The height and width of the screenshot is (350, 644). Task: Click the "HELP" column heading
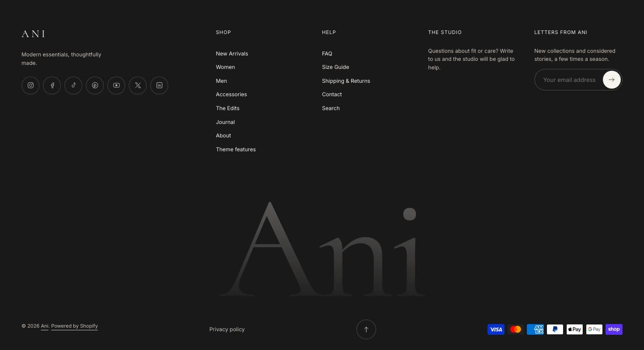(329, 32)
